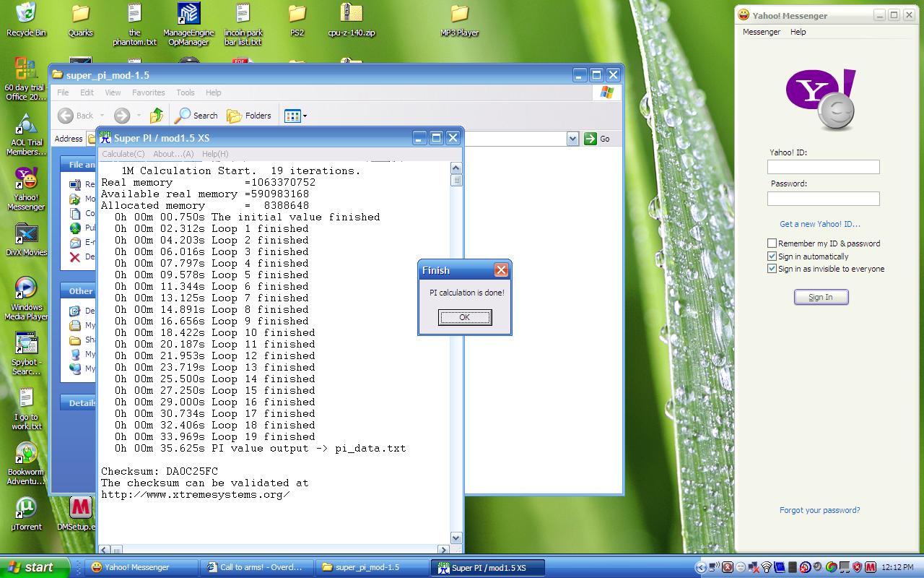Click Get a new Yahoo! ID link
The image size is (924, 578).
tap(820, 224)
